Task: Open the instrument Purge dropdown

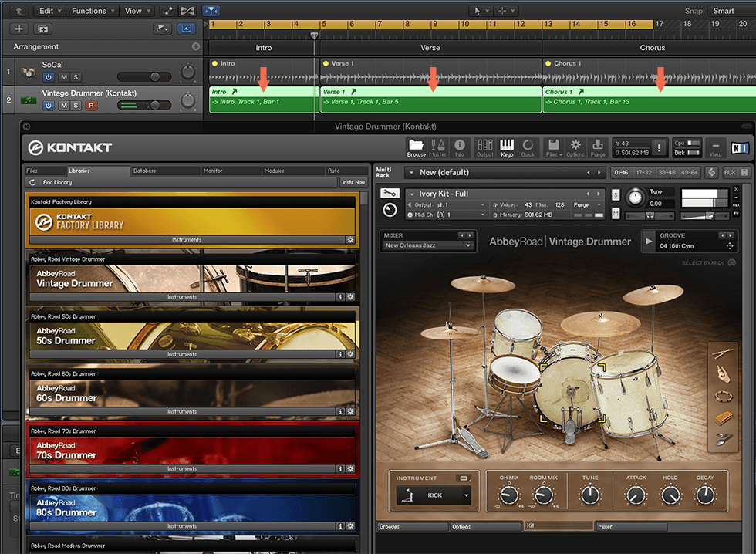Action: tap(587, 205)
